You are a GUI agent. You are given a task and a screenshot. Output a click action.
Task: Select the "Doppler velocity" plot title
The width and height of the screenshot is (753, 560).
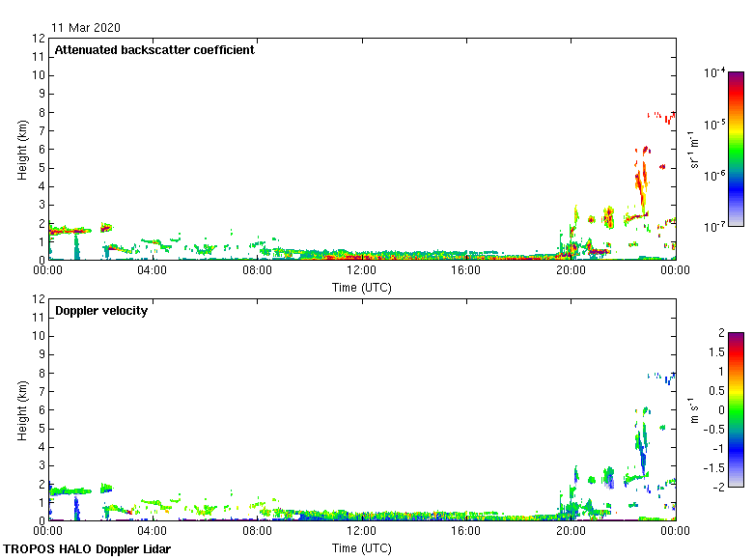click(x=101, y=311)
